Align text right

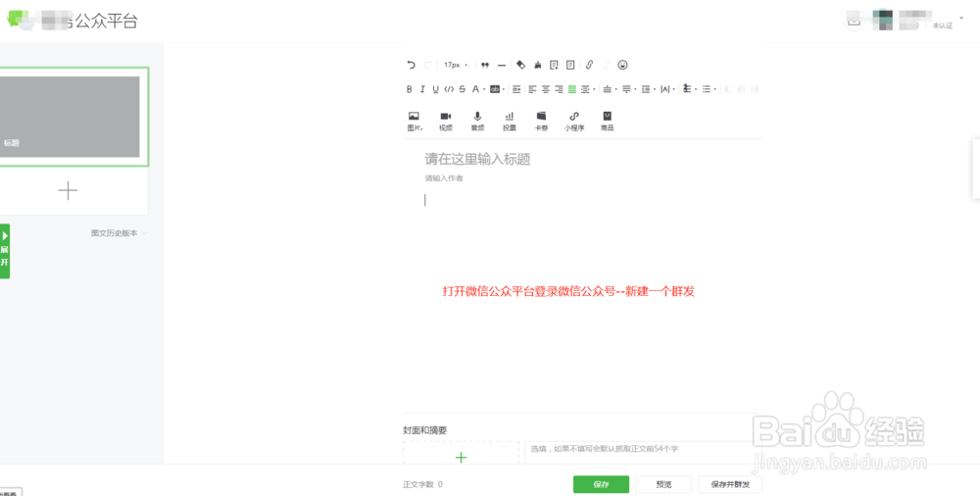560,89
